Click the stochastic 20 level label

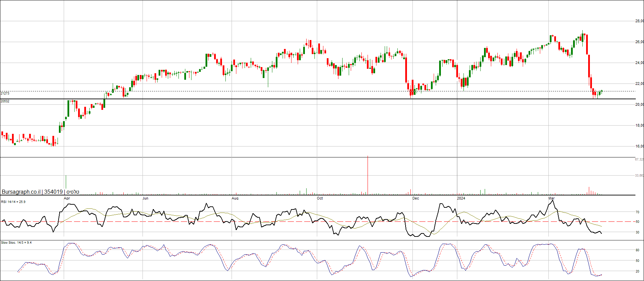coord(637,271)
